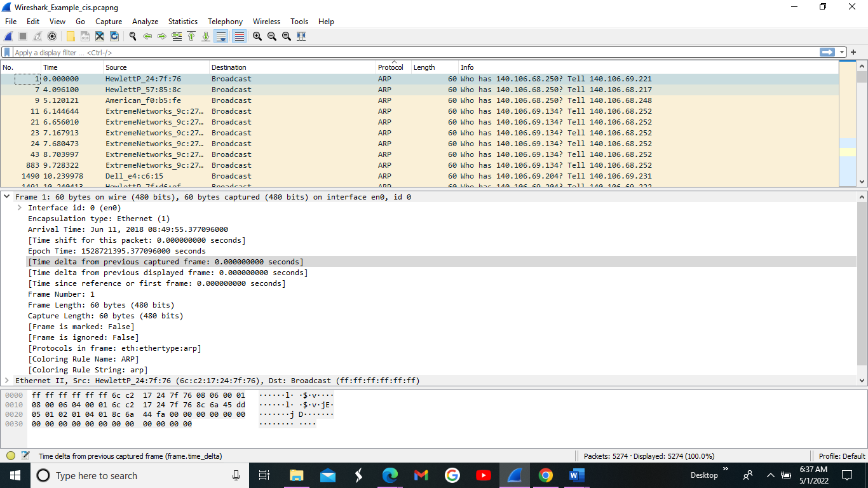Click the Resize columns toolbar icon

pos(301,36)
